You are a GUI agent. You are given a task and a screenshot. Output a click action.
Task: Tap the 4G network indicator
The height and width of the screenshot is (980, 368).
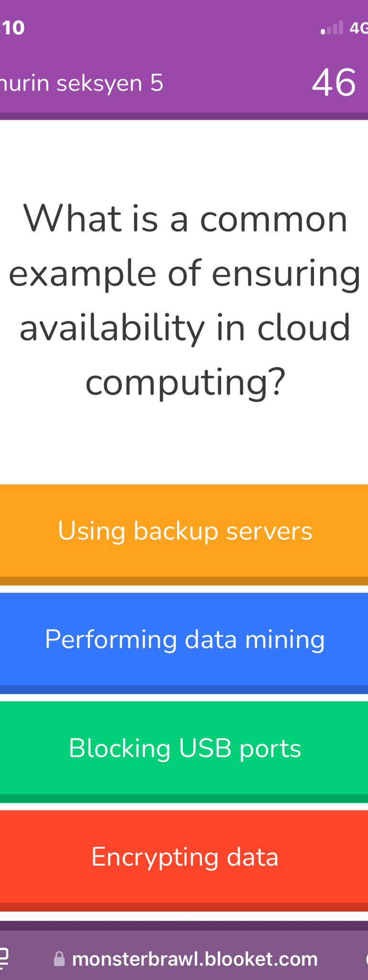(358, 28)
